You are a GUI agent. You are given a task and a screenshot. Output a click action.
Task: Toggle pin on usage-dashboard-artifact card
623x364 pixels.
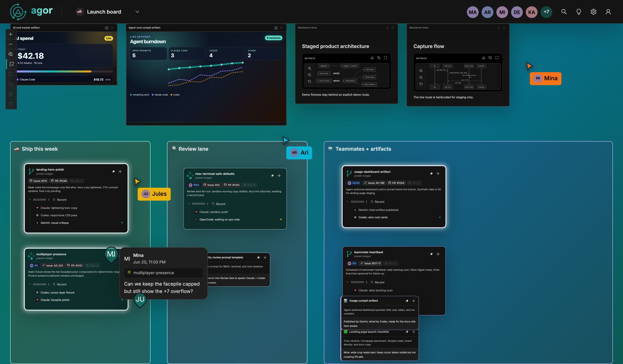pos(431,174)
